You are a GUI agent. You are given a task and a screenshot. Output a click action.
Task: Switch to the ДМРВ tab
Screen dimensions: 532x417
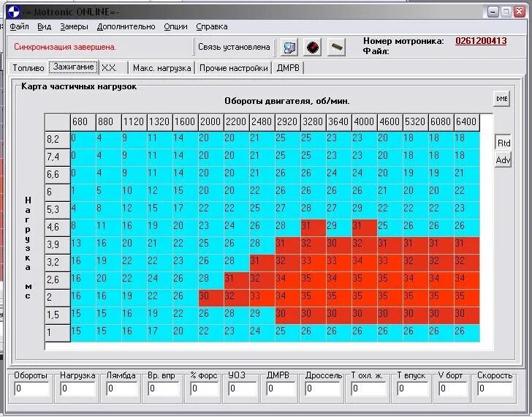288,68
